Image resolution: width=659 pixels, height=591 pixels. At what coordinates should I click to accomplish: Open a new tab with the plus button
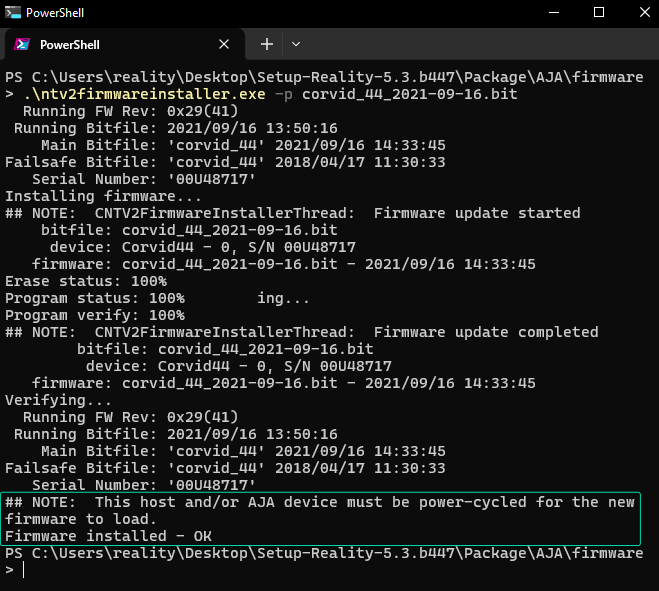pyautogui.click(x=267, y=45)
